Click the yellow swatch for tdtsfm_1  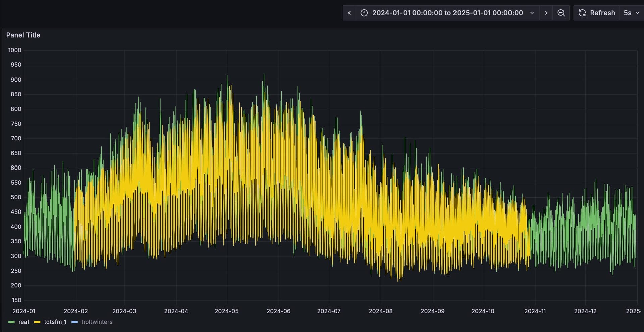click(37, 322)
